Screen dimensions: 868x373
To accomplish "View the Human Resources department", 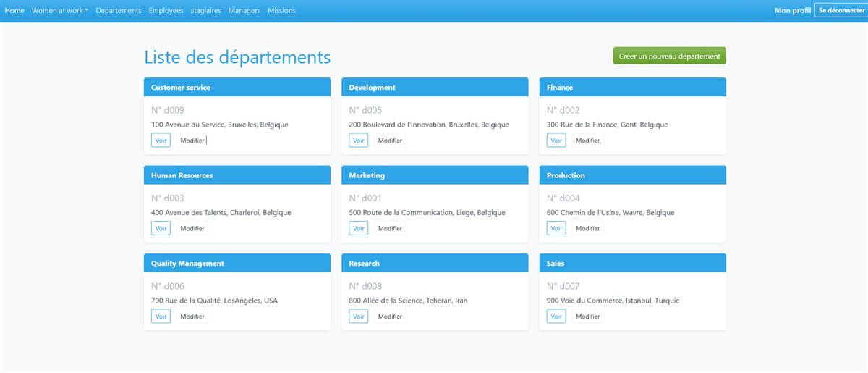I will pyautogui.click(x=161, y=228).
